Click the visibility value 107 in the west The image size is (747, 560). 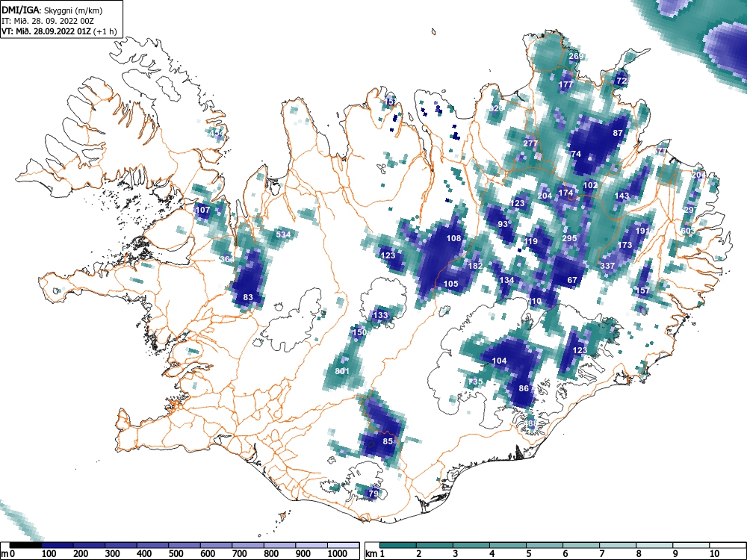[202, 210]
